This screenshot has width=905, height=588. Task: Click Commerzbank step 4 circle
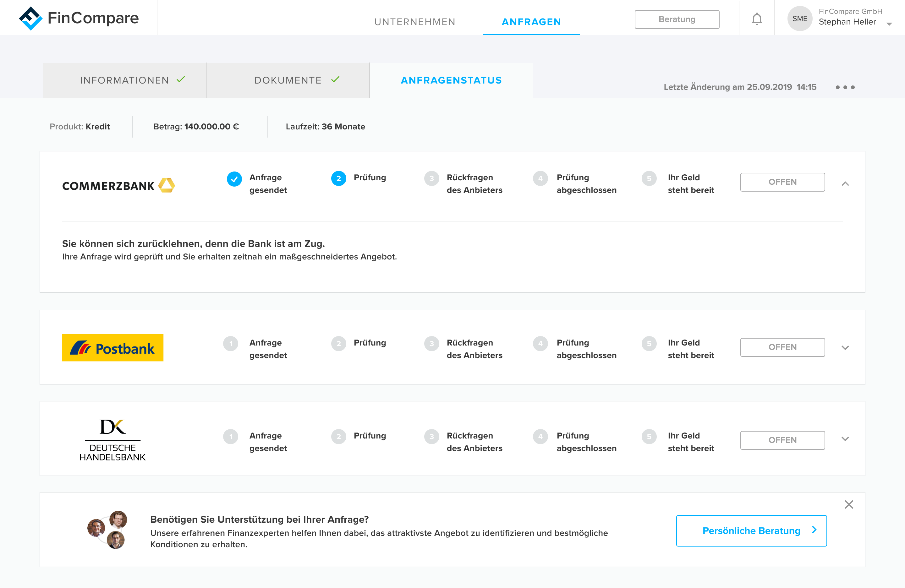(x=540, y=179)
